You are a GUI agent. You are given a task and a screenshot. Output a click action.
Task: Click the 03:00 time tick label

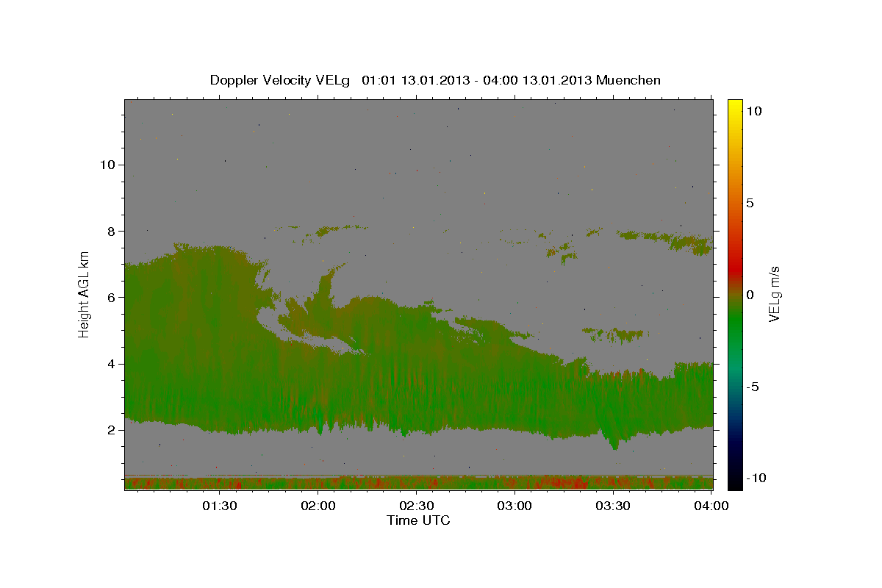[514, 506]
